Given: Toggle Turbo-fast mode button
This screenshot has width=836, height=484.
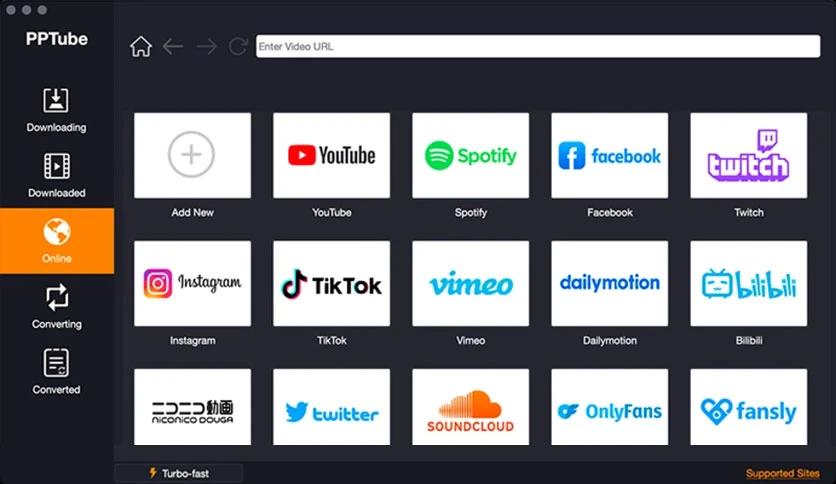Looking at the screenshot, I should click(179, 473).
